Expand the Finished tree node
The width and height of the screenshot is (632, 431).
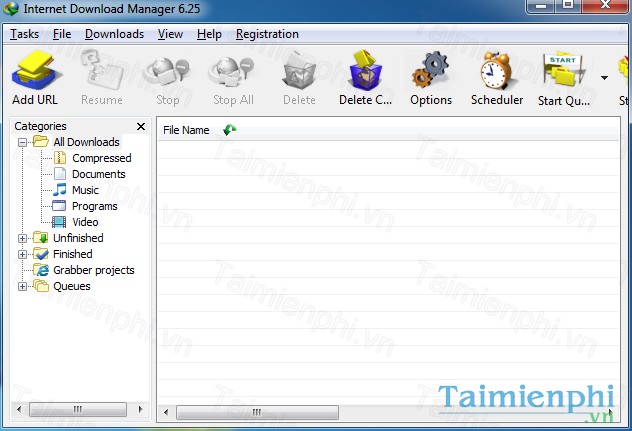(x=23, y=254)
